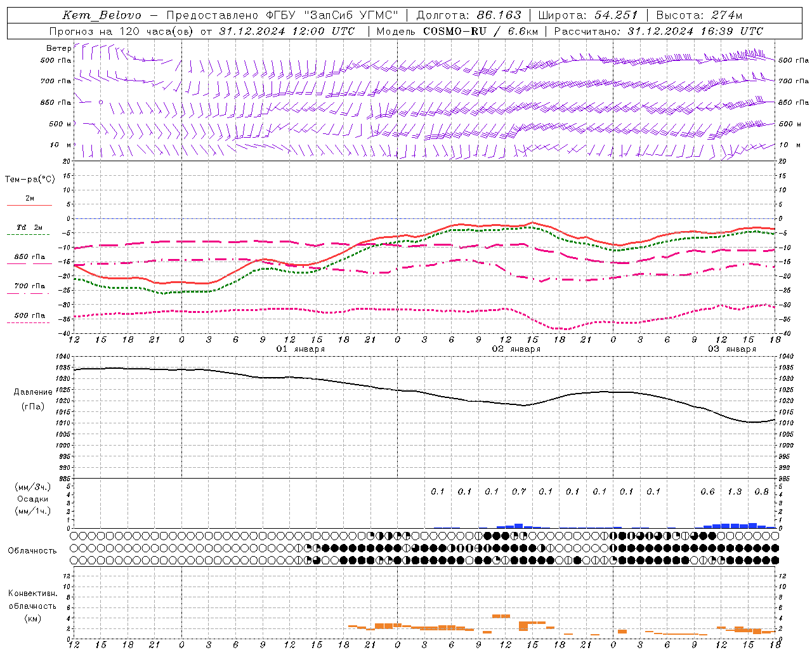Click the '02 января' date label

tap(516, 349)
